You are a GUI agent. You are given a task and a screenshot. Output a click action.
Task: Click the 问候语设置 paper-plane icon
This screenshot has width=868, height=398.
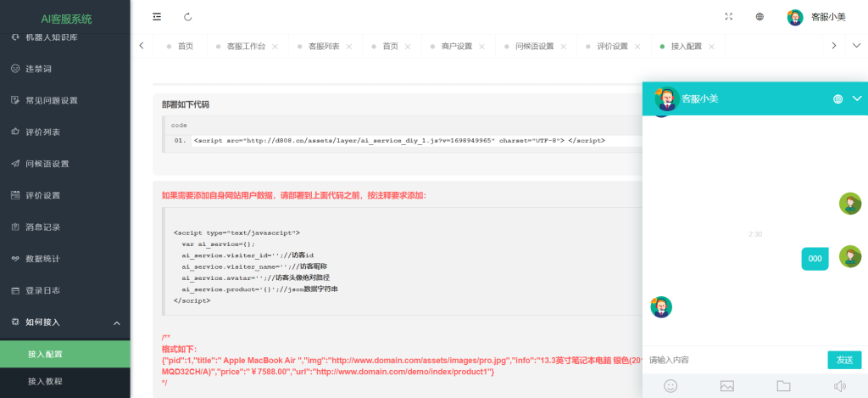[15, 164]
